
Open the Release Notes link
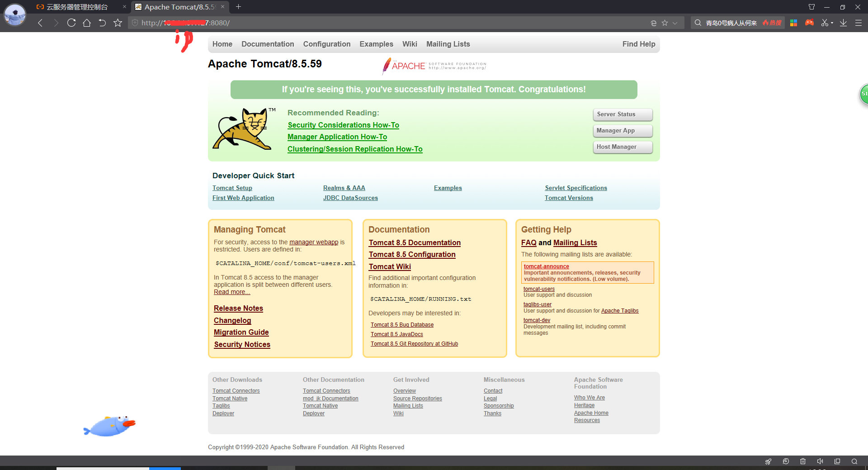click(x=238, y=309)
